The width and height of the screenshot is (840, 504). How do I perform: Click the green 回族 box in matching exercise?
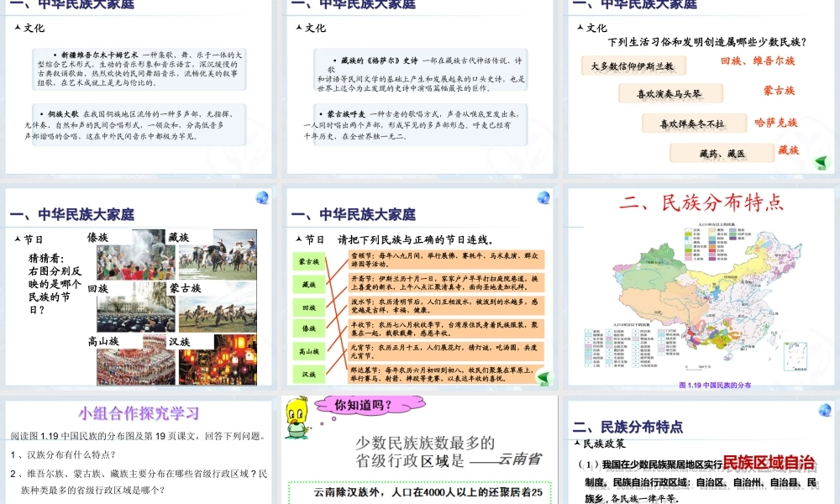coord(309,307)
